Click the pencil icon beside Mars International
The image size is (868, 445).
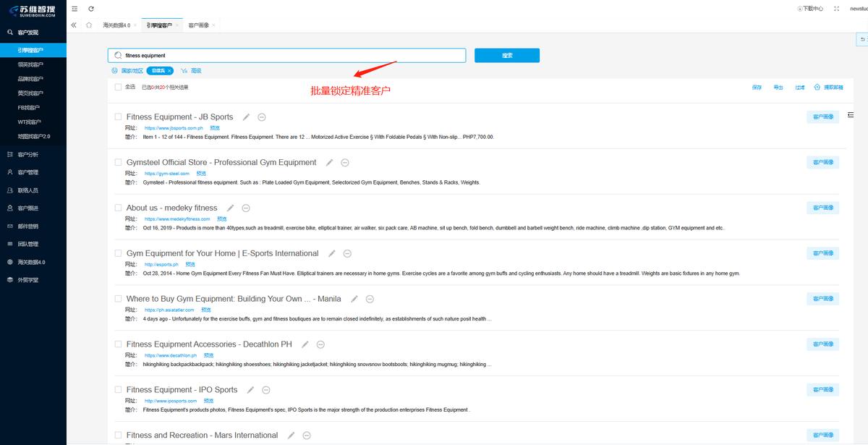(291, 435)
